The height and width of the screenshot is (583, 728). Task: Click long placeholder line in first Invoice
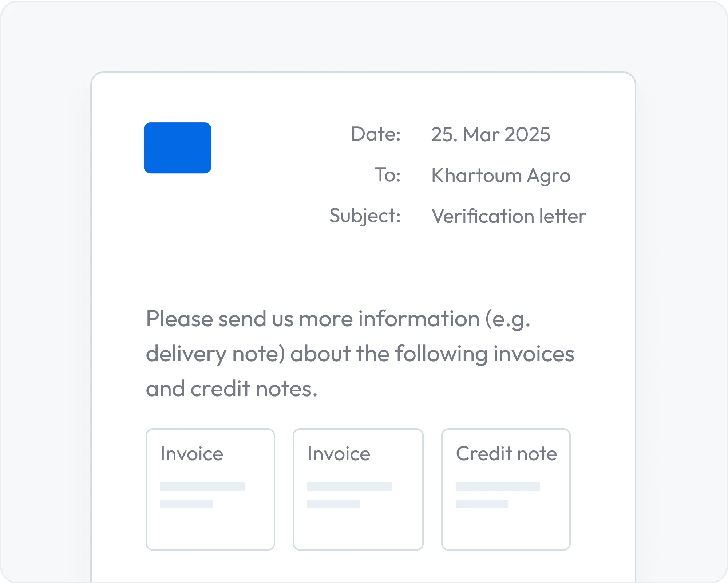[202, 487]
